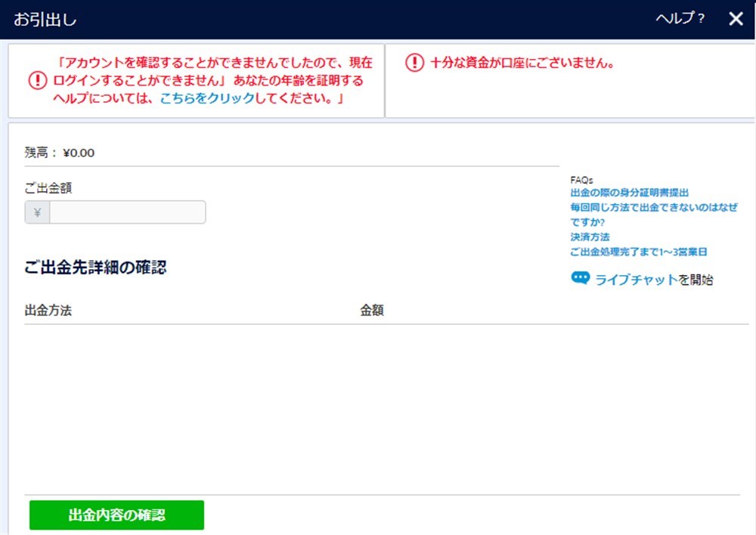Click the account verification warning icon

coord(38,80)
